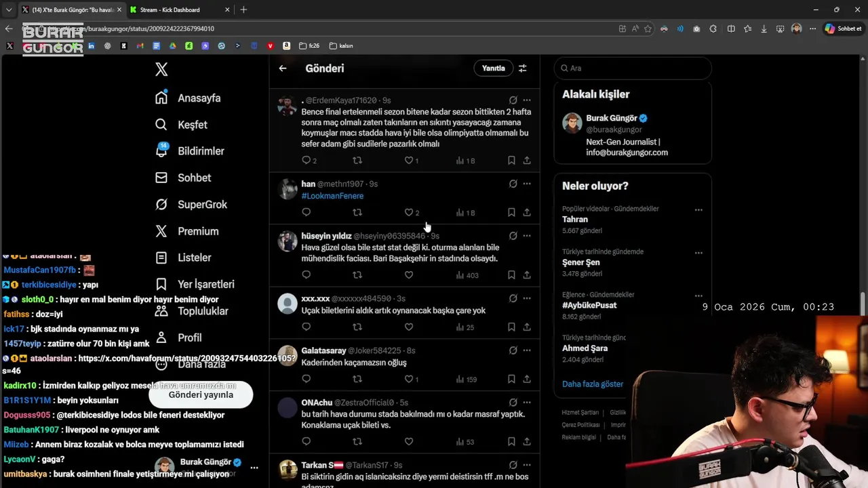Open Keşfet explore page
Viewport: 868px width, 488px height.
pyautogui.click(x=181, y=125)
